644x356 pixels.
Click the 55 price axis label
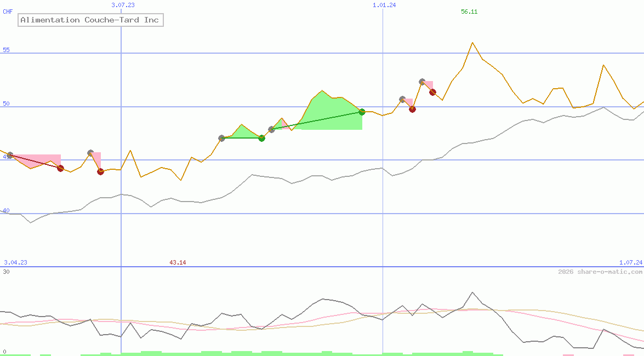coord(7,50)
